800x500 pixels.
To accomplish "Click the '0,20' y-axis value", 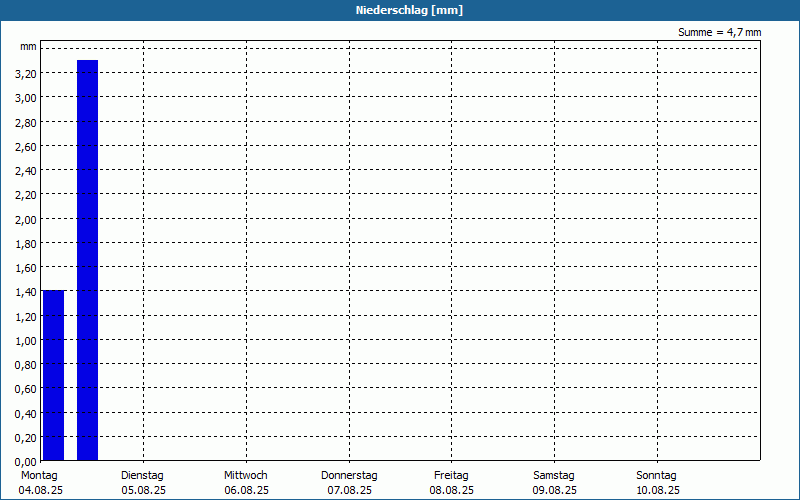I will pyautogui.click(x=26, y=438).
